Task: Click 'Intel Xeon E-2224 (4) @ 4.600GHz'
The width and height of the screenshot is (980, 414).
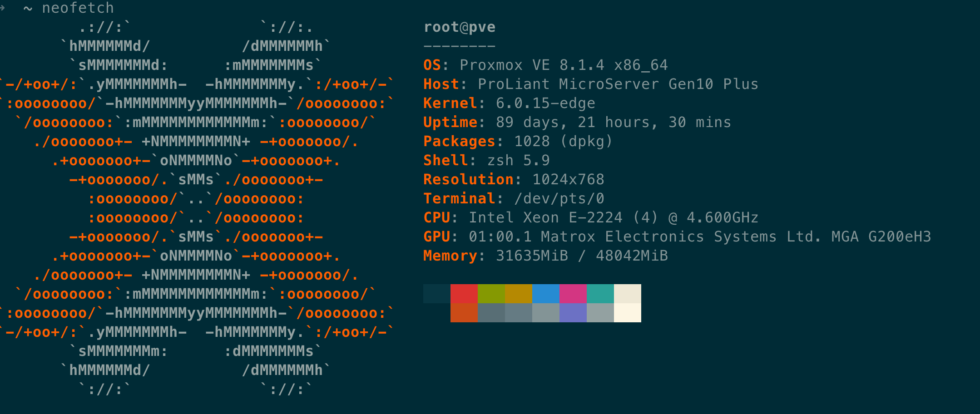Action: click(614, 218)
